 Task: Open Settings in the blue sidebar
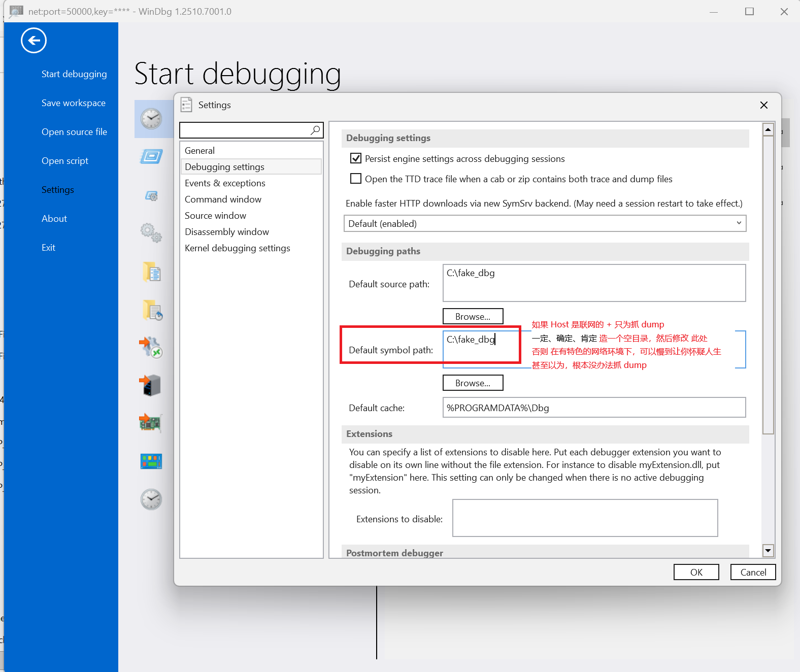(58, 190)
